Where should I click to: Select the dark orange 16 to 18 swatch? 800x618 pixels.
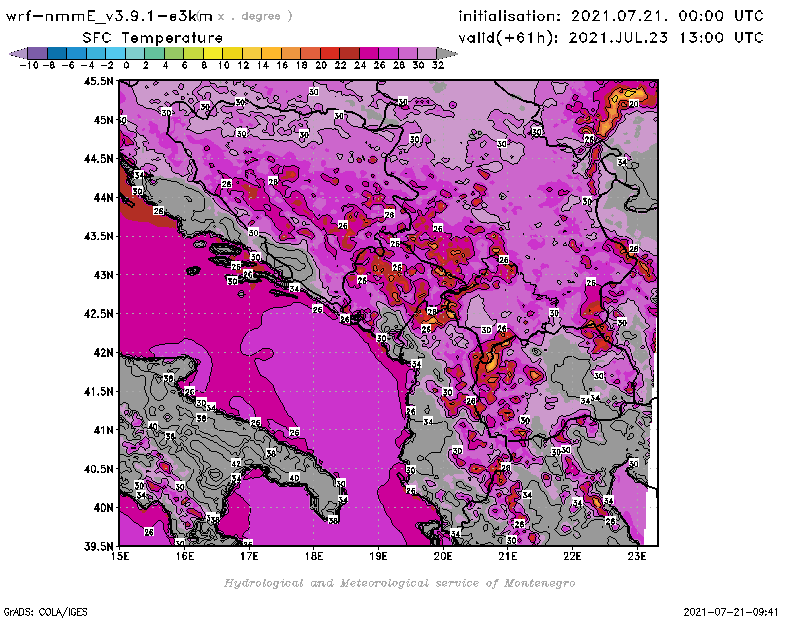click(291, 53)
